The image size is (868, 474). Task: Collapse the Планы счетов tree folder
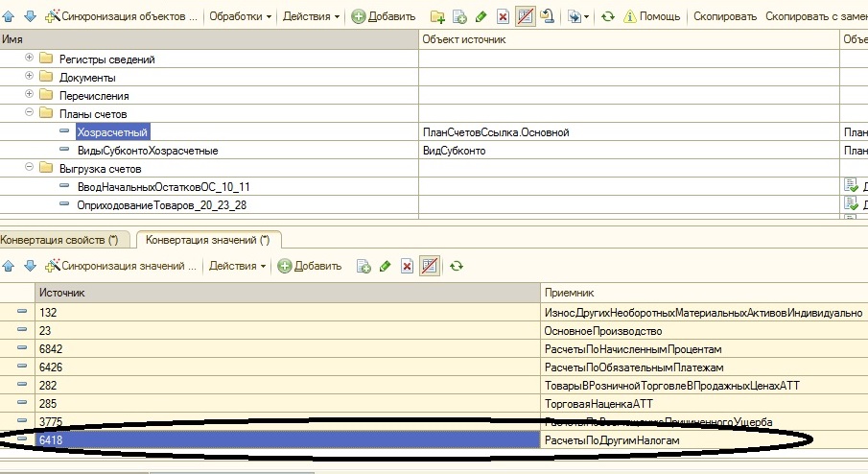[30, 114]
